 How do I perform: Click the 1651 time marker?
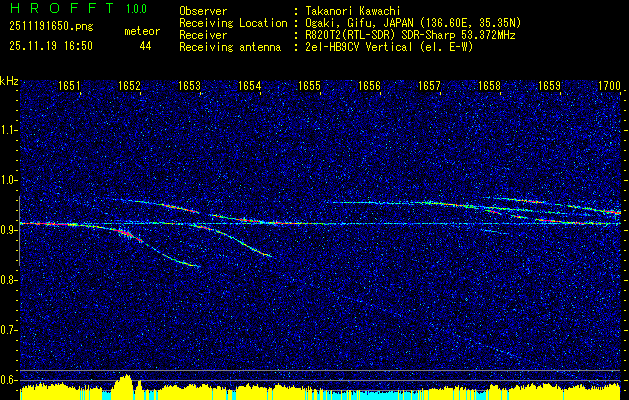69,85
